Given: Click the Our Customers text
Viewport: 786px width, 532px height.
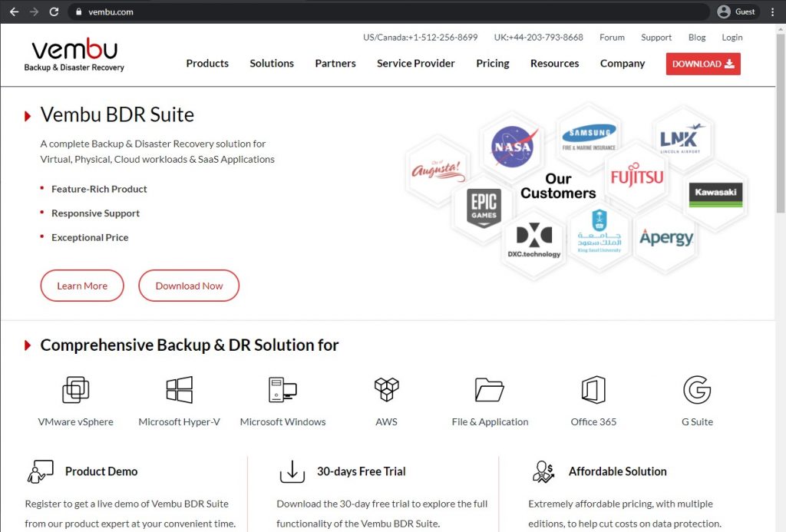Looking at the screenshot, I should (558, 186).
